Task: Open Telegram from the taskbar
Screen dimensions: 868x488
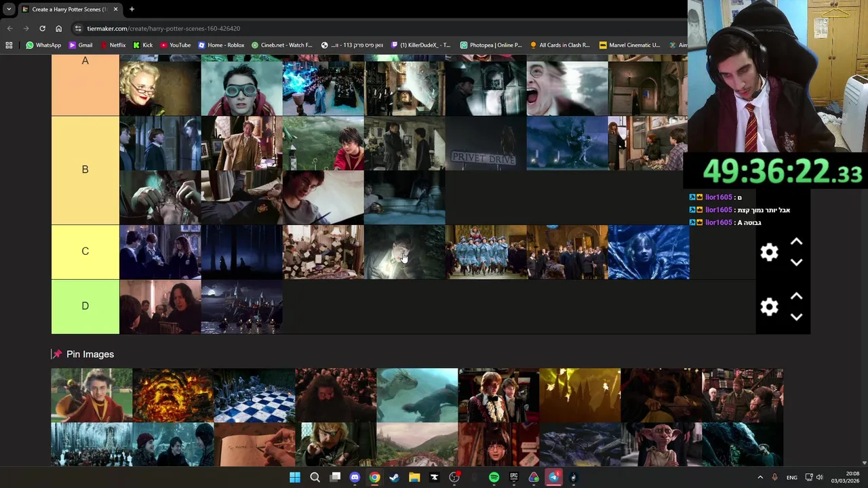Action: tap(553, 477)
